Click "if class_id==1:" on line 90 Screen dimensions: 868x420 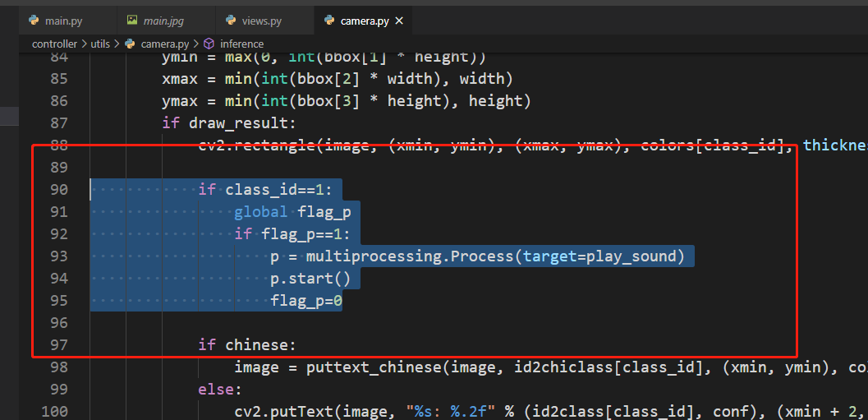coord(265,190)
